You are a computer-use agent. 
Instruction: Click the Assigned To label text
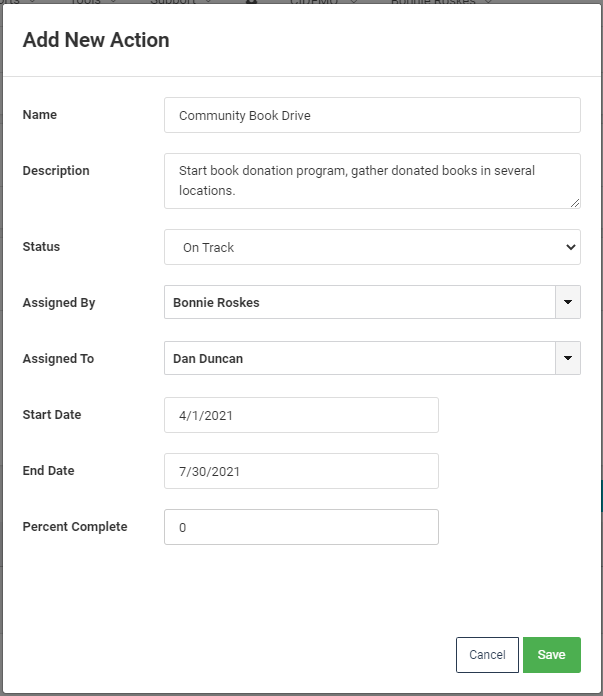pos(58,359)
